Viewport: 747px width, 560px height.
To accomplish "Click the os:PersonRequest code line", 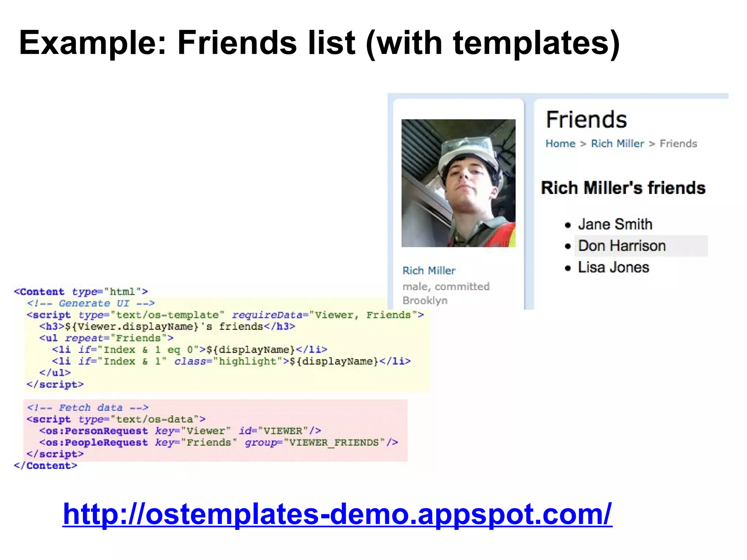I will 180,431.
